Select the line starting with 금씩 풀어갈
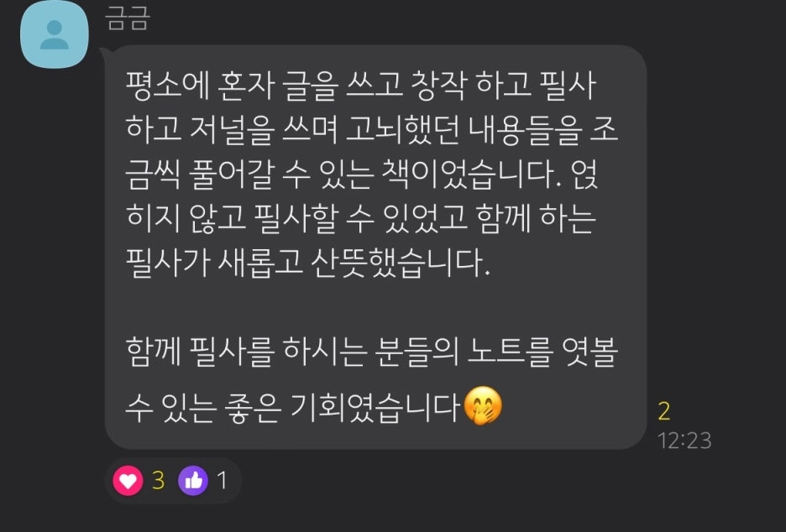Image resolution: width=786 pixels, height=532 pixels. [361, 174]
